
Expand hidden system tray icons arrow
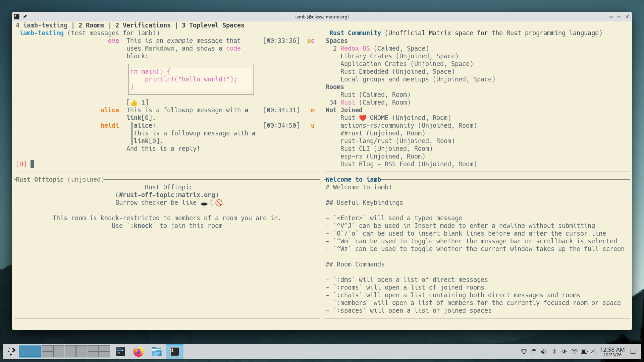[594, 352]
